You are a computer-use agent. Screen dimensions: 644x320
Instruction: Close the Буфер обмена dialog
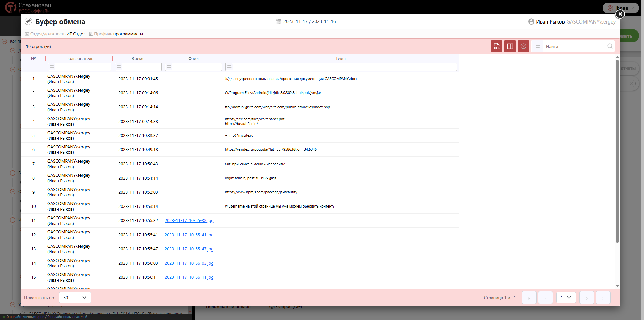point(620,14)
